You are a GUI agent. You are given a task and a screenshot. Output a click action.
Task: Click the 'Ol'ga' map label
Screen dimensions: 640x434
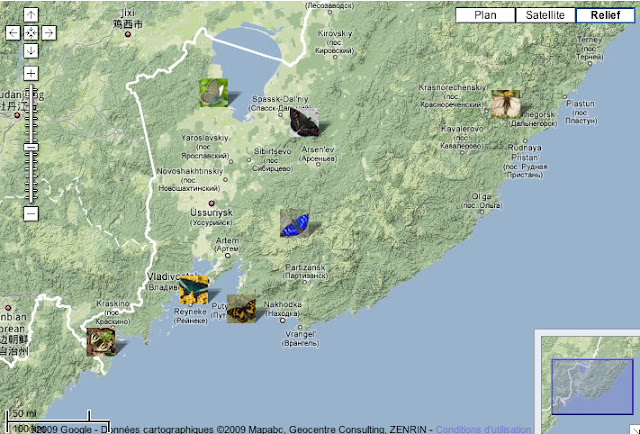click(481, 197)
